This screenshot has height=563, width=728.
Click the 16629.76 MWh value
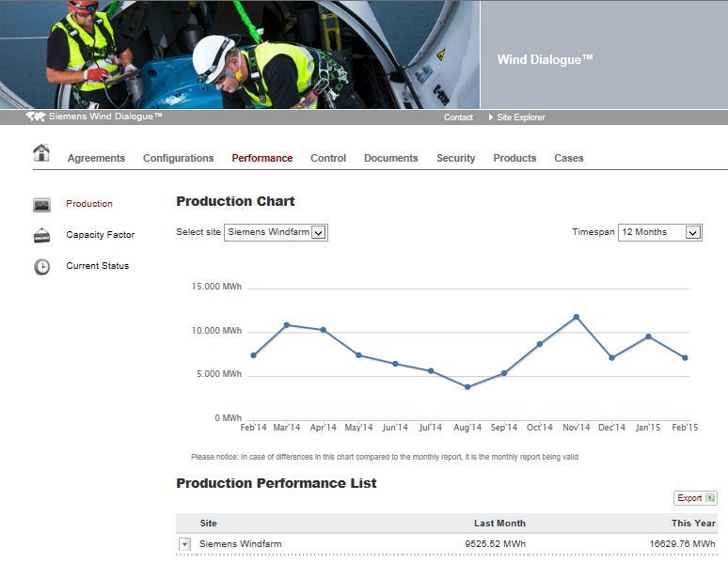[682, 544]
